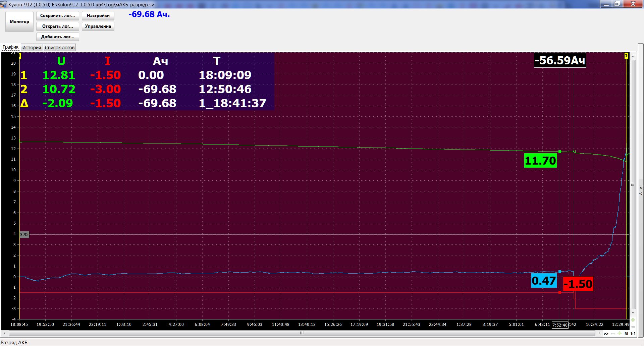The image size is (644, 346).
Task: Click the horizontal zoom-in green plus icon
Action: pyautogui.click(x=619, y=334)
